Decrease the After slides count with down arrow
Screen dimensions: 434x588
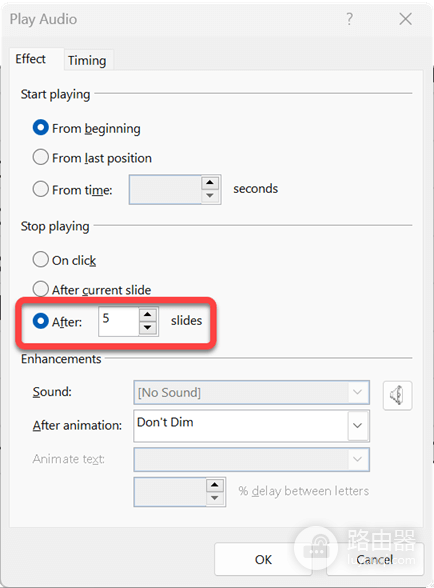(x=148, y=328)
